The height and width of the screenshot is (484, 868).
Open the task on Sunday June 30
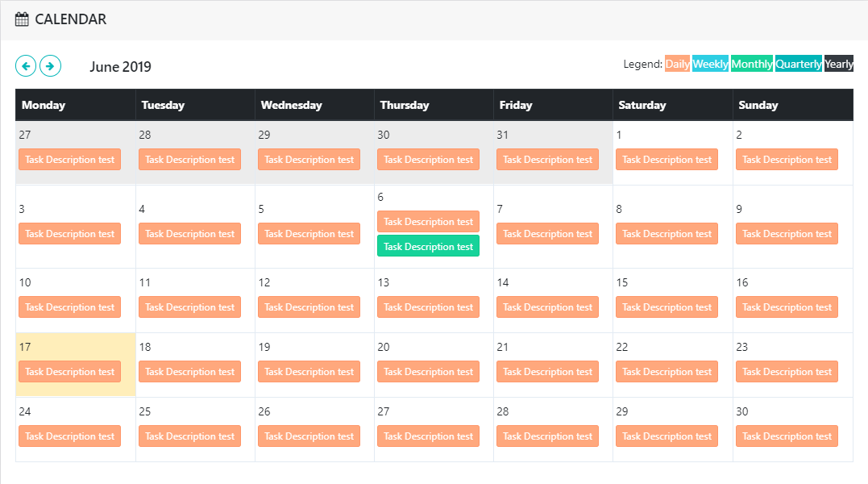click(x=787, y=436)
